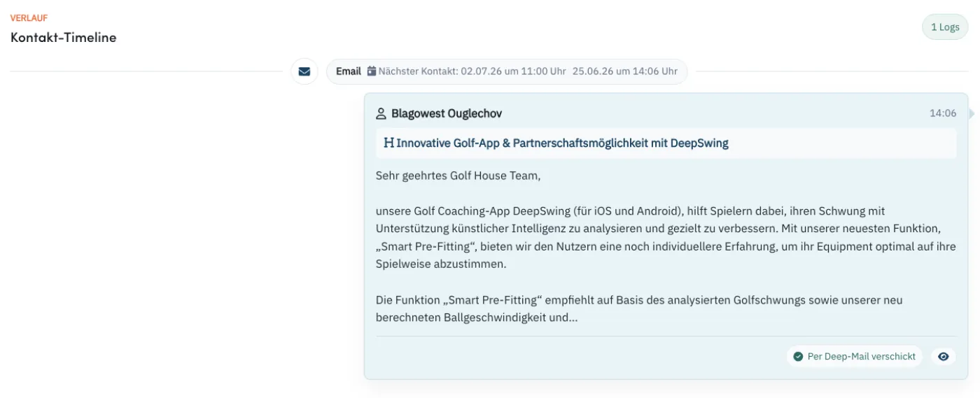Toggle the eye visibility icon
This screenshot has height=398, width=980.
coord(943,357)
